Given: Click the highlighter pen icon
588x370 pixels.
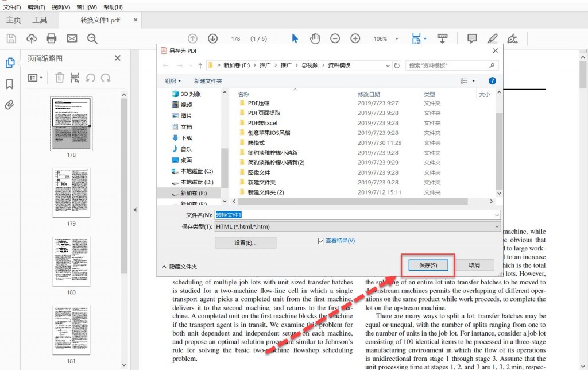Looking at the screenshot, I should pos(492,38).
